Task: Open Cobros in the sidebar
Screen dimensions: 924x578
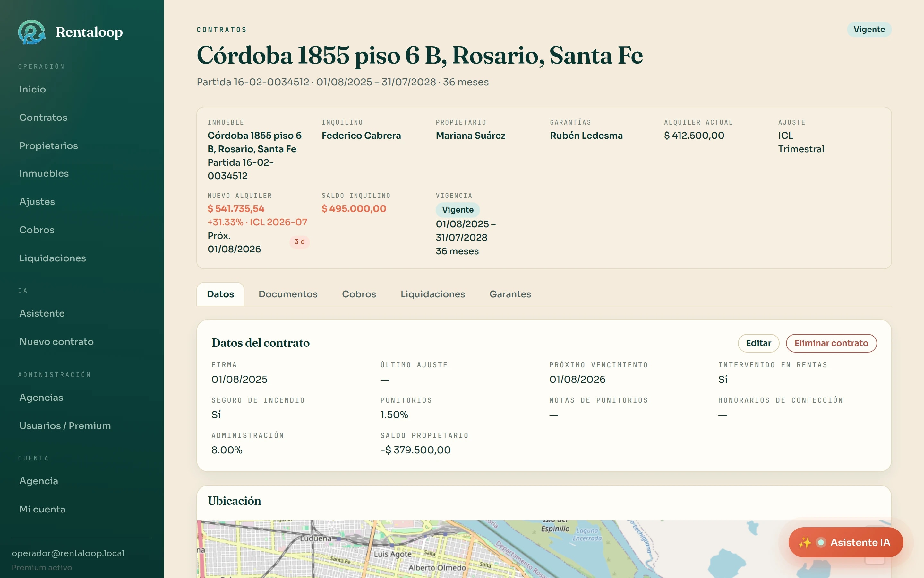Action: pos(37,230)
